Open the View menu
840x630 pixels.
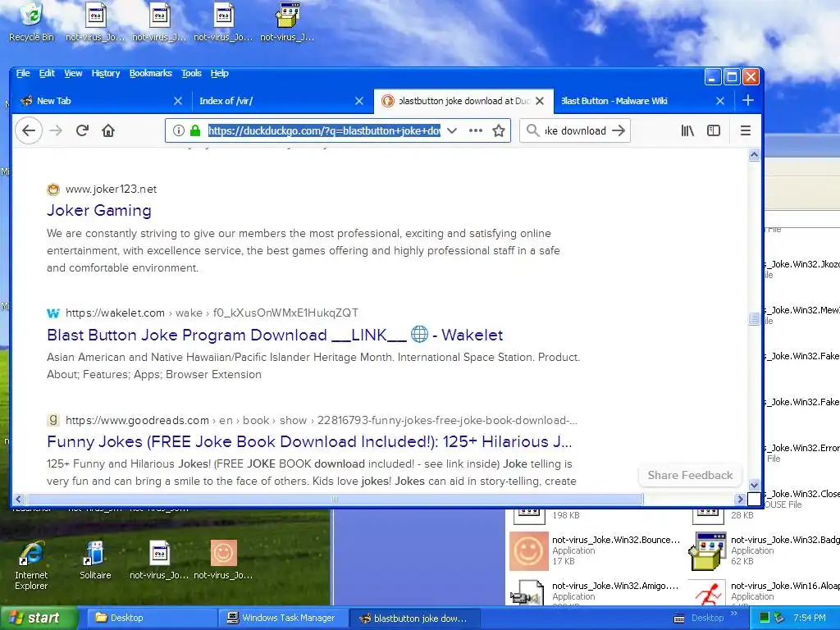point(73,73)
